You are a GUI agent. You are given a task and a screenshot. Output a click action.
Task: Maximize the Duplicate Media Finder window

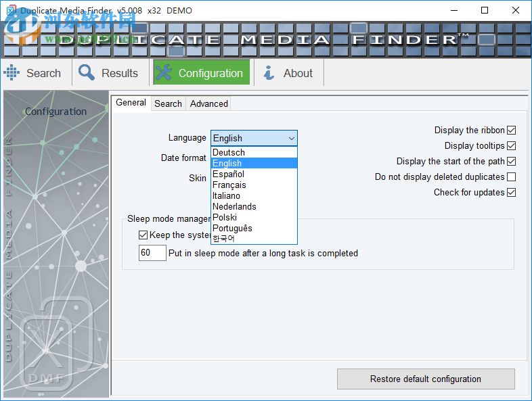tap(485, 11)
